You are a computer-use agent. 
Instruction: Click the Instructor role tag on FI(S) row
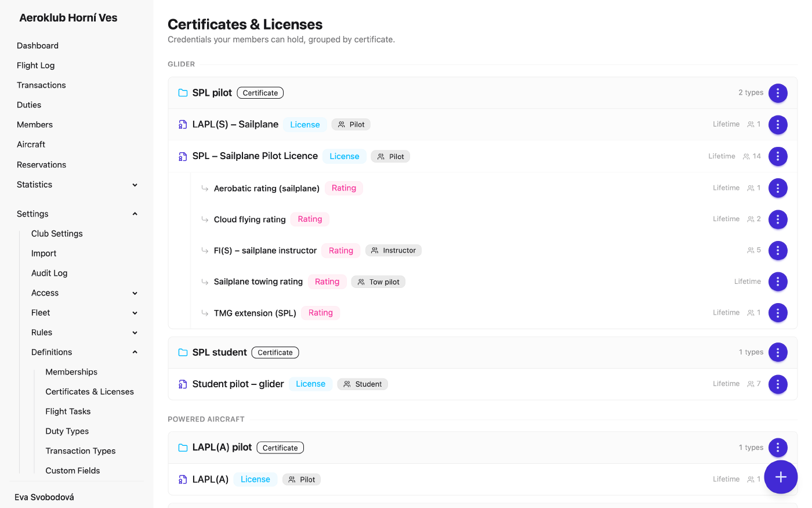393,251
